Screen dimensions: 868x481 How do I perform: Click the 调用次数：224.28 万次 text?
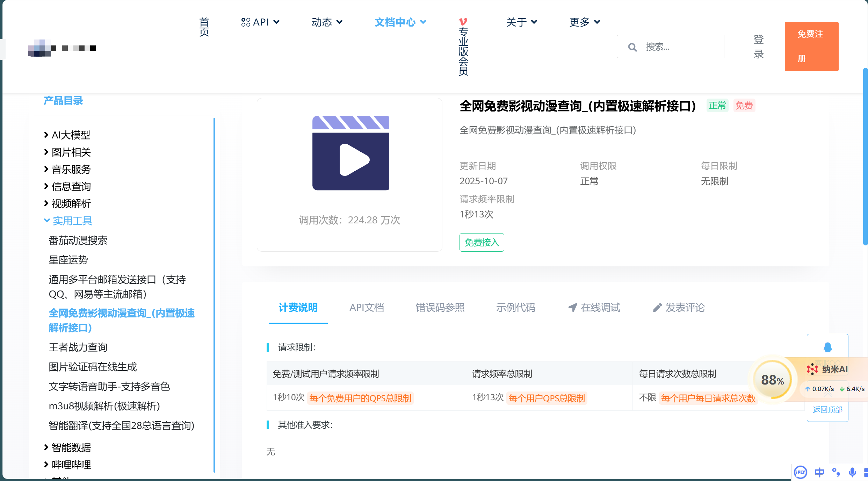(x=349, y=220)
